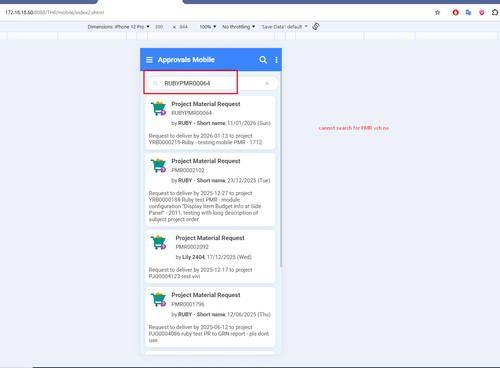Click the date 11/01/2026 (Sun)

(249, 123)
